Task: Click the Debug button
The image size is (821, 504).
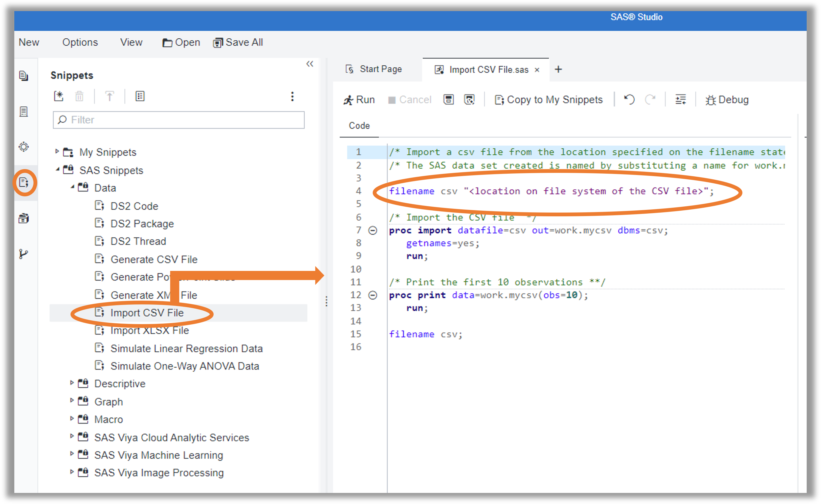Action: pyautogui.click(x=727, y=100)
